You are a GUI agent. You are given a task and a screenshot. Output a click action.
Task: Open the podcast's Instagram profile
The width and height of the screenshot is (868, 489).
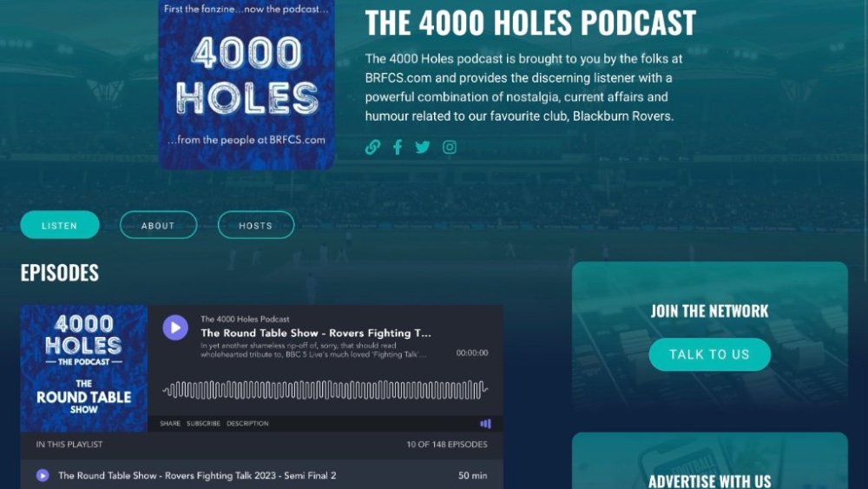(450, 147)
